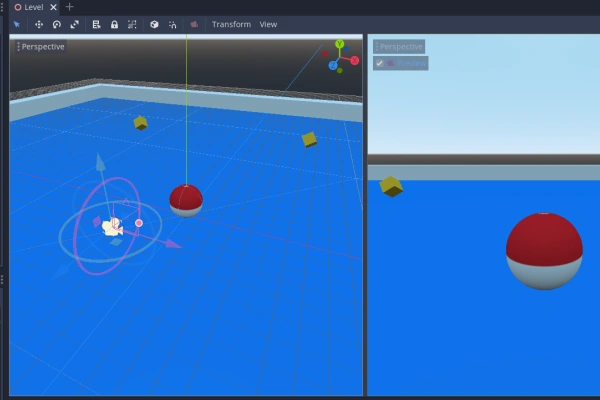Click the red sphere in preview viewport

point(544,251)
